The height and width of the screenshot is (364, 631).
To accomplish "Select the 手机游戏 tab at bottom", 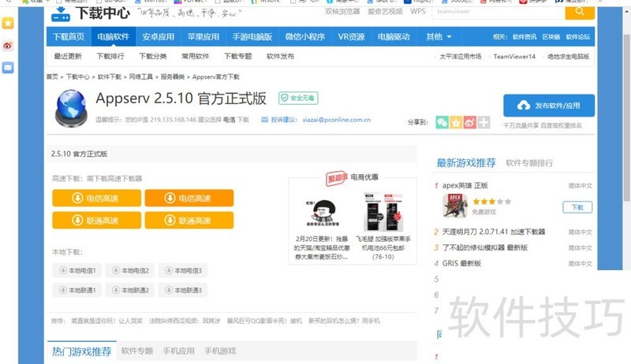I will point(220,351).
